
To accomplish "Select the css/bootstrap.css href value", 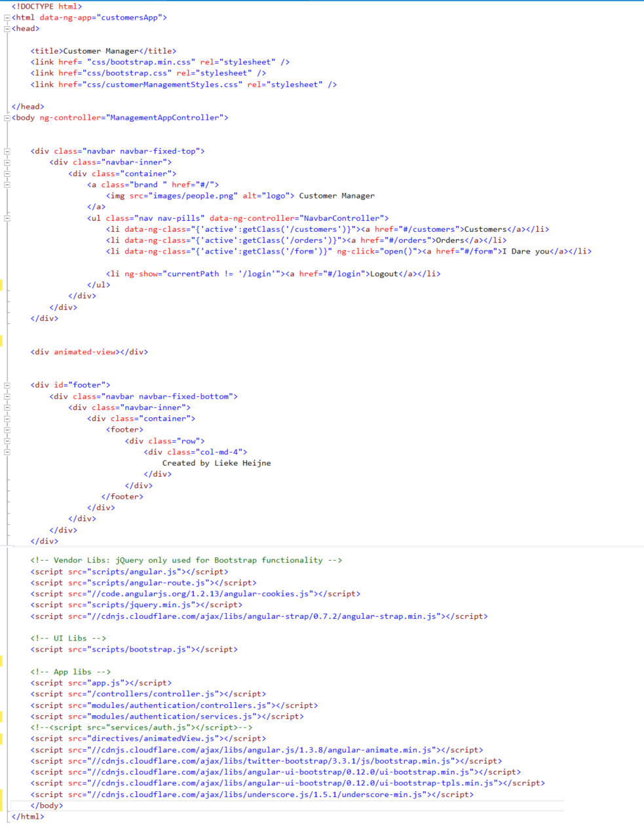I will point(126,73).
